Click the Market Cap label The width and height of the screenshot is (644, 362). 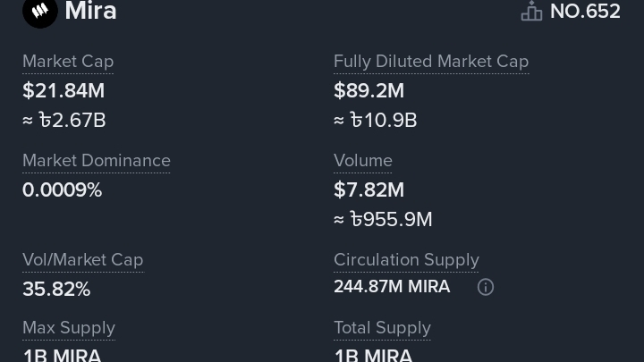[68, 62]
